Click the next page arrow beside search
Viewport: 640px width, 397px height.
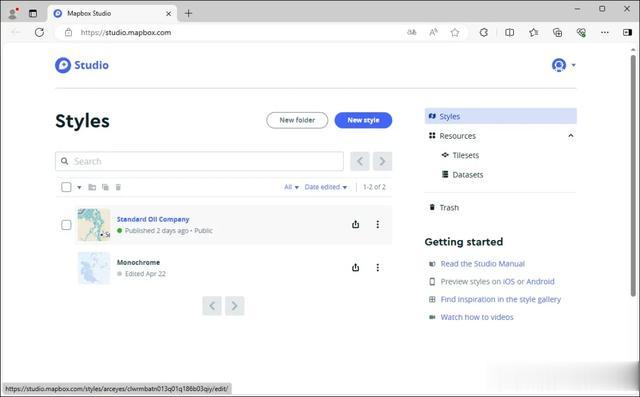point(382,161)
